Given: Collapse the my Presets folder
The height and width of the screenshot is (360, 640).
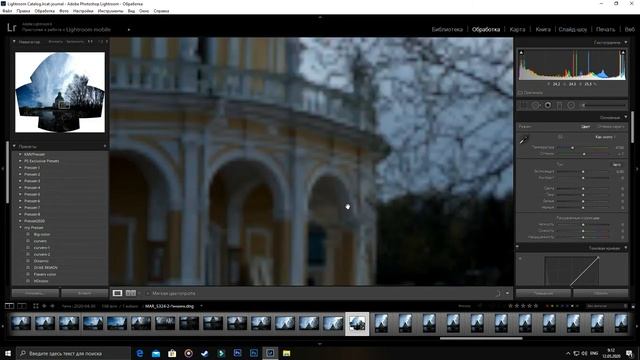Looking at the screenshot, I should point(20,227).
